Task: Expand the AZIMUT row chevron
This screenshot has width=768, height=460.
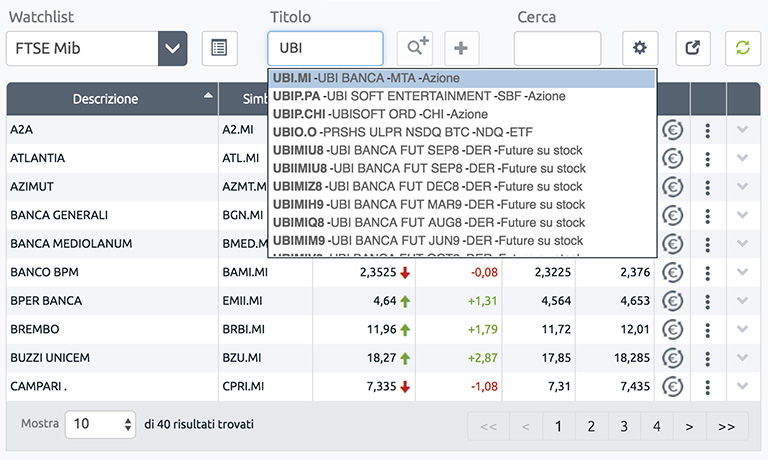Action: [x=743, y=186]
